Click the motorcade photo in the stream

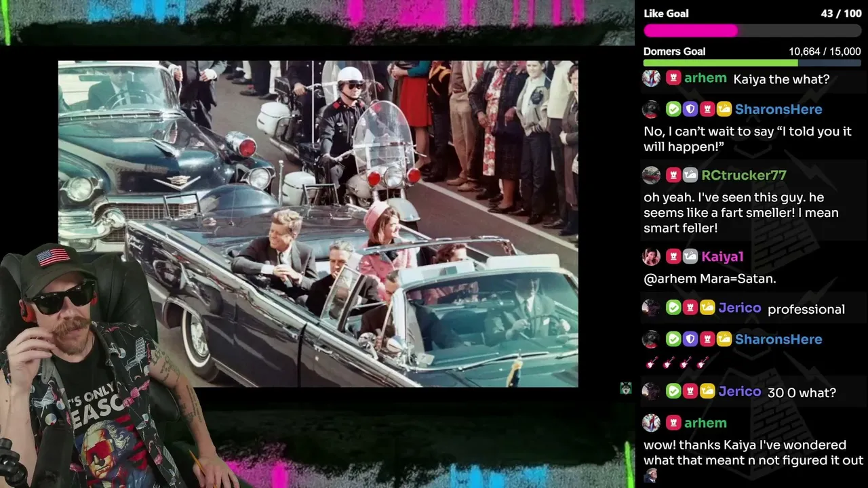(x=318, y=224)
